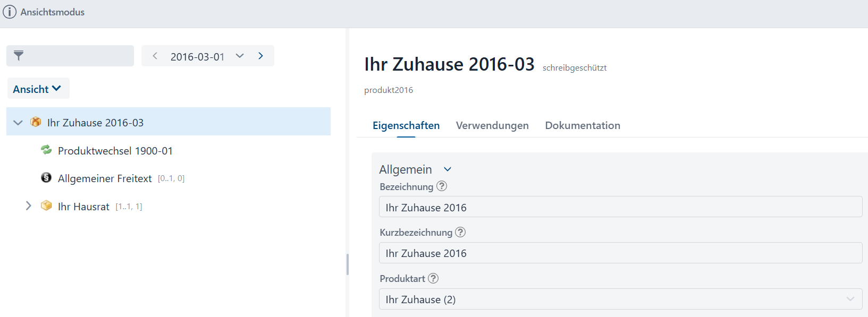
Task: Click the Ansichtsmodus info icon
Action: pos(10,12)
